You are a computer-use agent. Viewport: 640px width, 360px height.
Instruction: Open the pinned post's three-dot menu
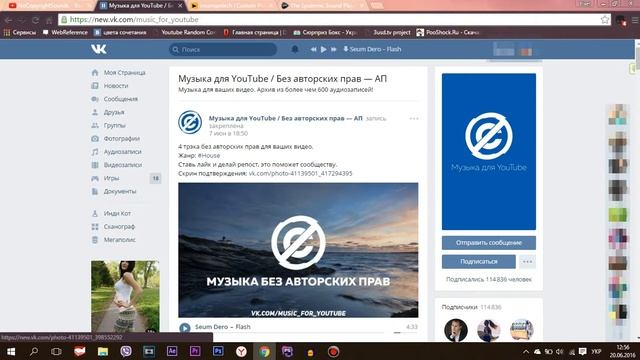pos(414,119)
